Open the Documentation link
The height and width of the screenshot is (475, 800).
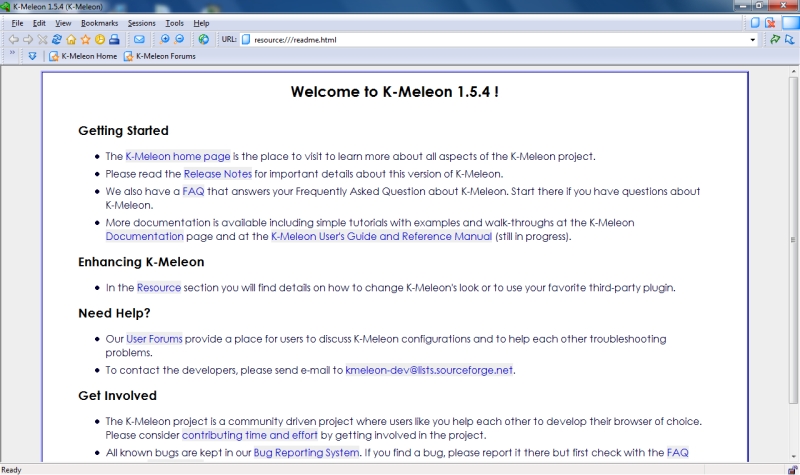point(144,236)
